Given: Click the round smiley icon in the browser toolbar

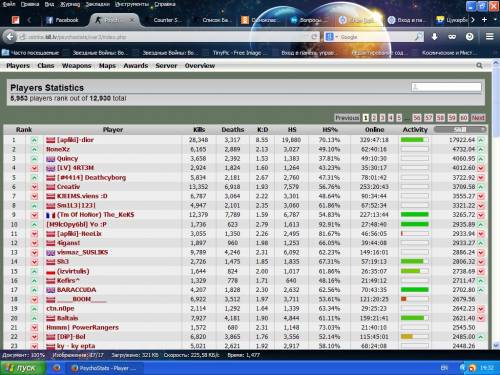Looking at the screenshot, I should pos(469,37).
